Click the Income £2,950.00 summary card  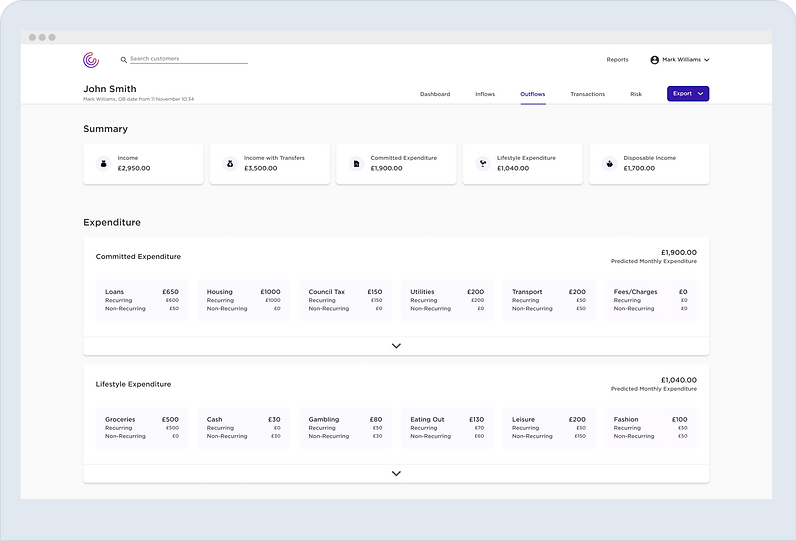tap(143, 163)
